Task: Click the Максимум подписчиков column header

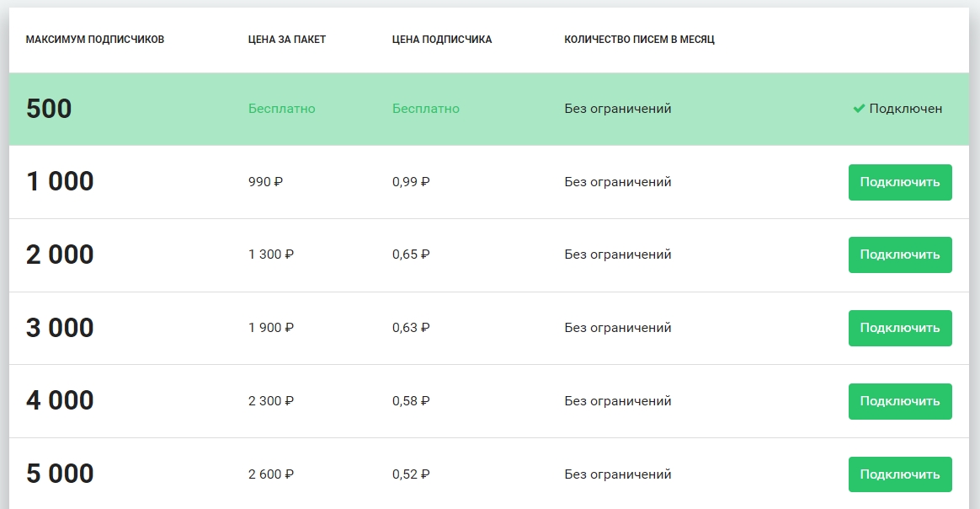Action: coord(95,40)
